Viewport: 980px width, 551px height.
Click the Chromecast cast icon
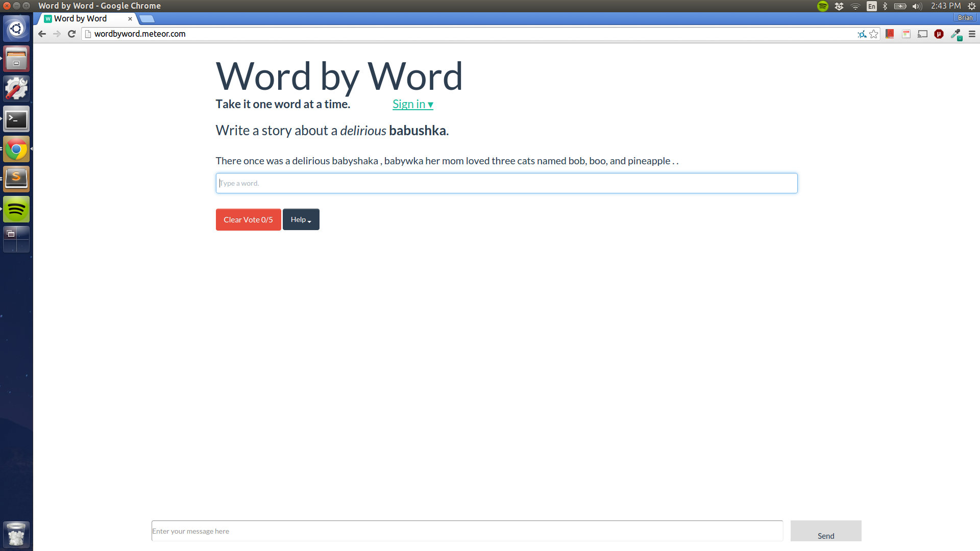click(922, 34)
